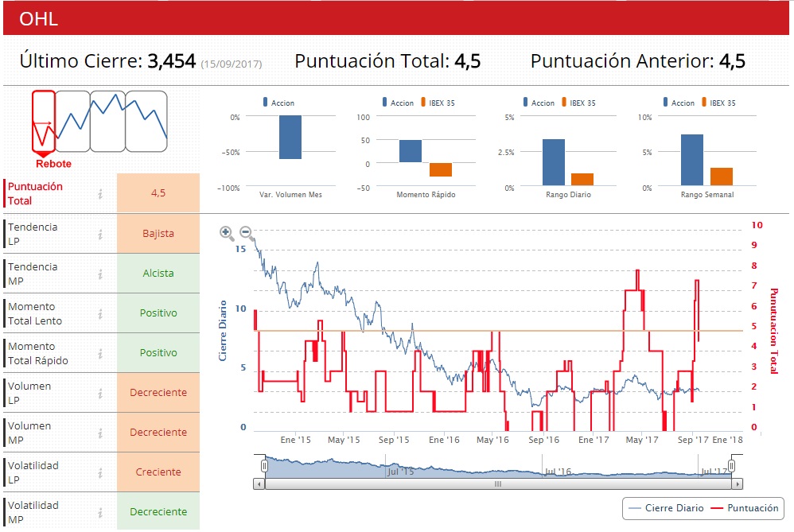The image size is (794, 532).
Task: Zoom out on the price chart
Action: click(246, 232)
